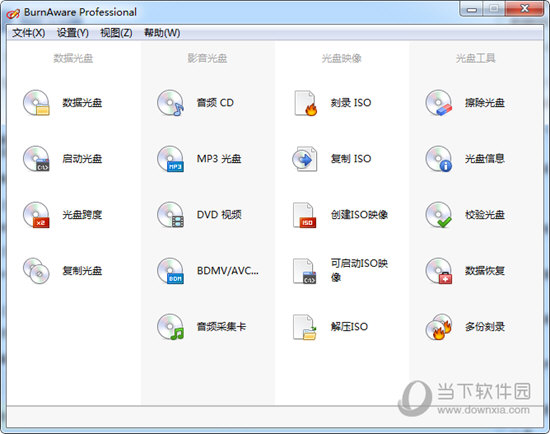Click the MP3 光盘 text label
This screenshot has height=434, width=550.
(219, 159)
